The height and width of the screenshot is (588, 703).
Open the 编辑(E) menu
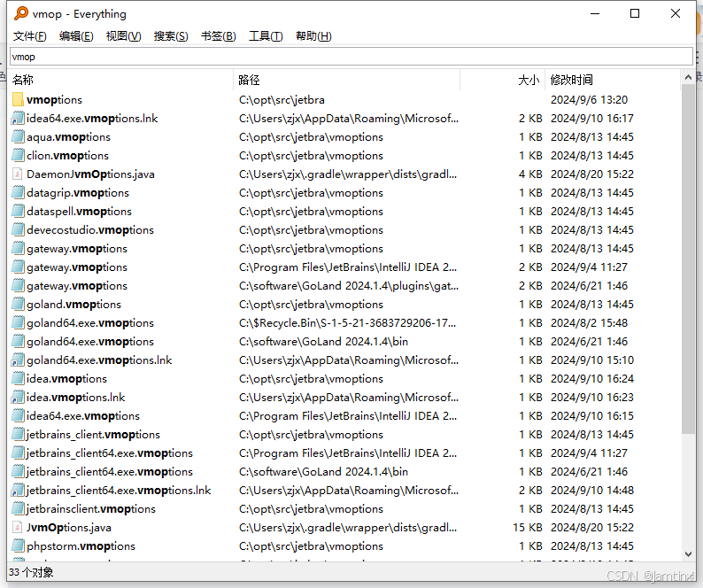coord(76,36)
